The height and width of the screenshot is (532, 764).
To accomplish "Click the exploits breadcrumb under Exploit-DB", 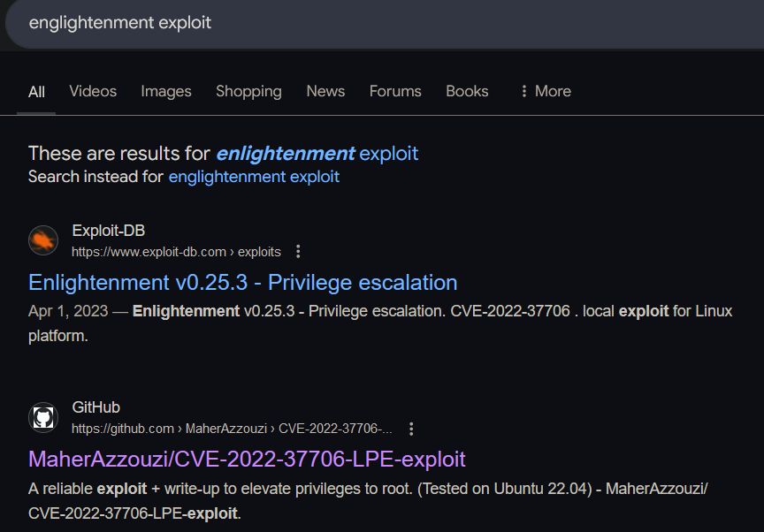I will pyautogui.click(x=260, y=251).
